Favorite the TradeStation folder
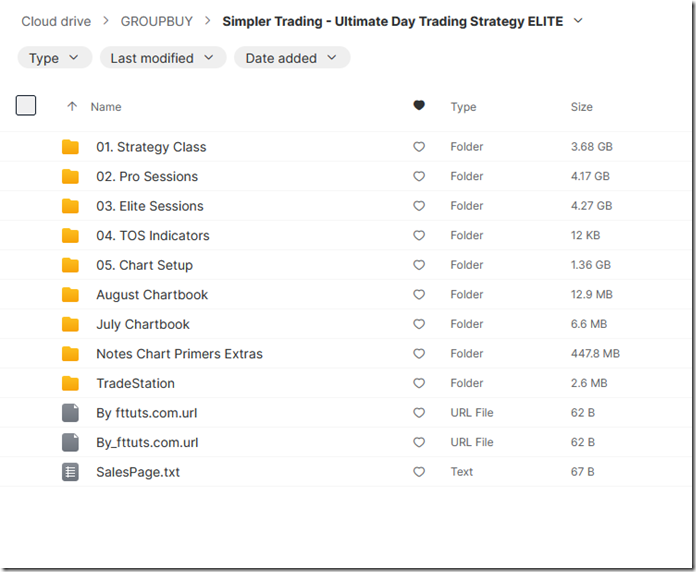Viewport: 696px width, 572px height. point(419,383)
